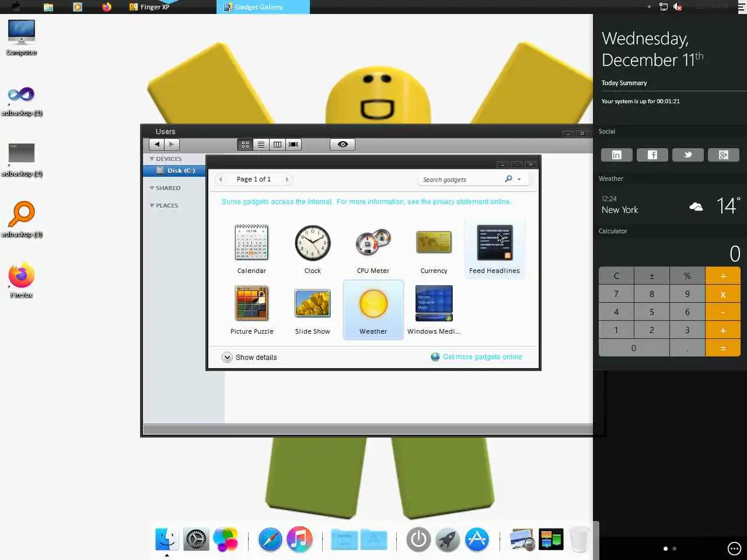The image size is (747, 560).
Task: Click the calculator equals key
Action: (x=723, y=348)
